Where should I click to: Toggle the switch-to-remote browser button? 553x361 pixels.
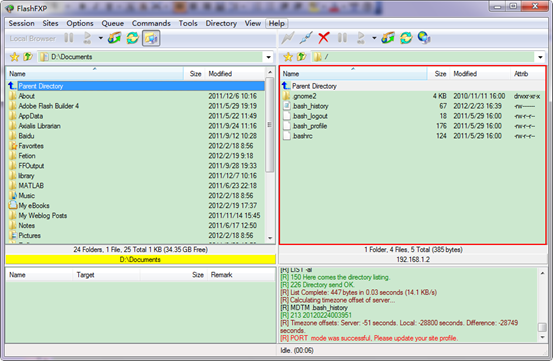coord(151,38)
